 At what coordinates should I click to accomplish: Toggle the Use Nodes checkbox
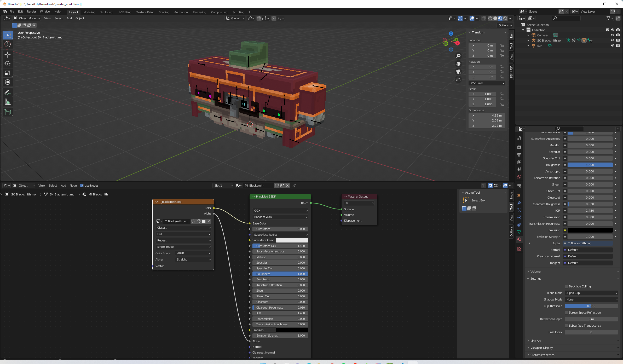[x=82, y=186]
